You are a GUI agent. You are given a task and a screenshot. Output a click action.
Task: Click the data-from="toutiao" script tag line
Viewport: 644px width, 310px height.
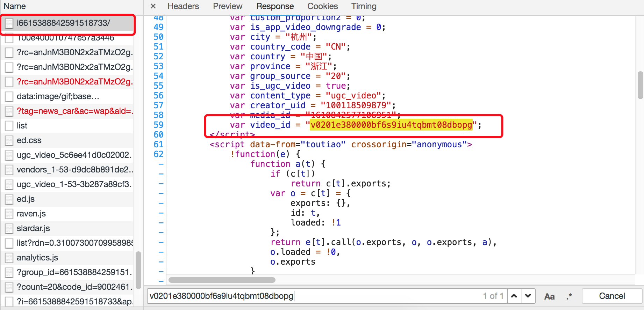click(x=341, y=145)
